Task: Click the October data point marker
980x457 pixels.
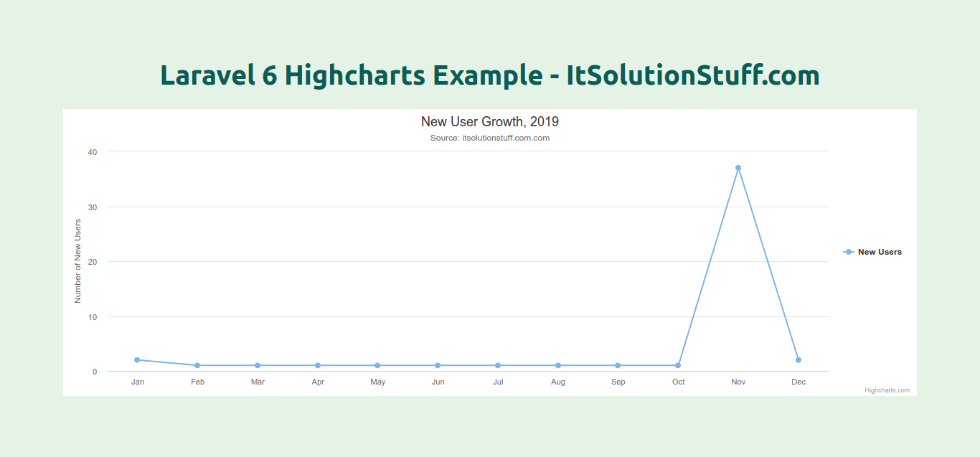Action: click(x=678, y=366)
